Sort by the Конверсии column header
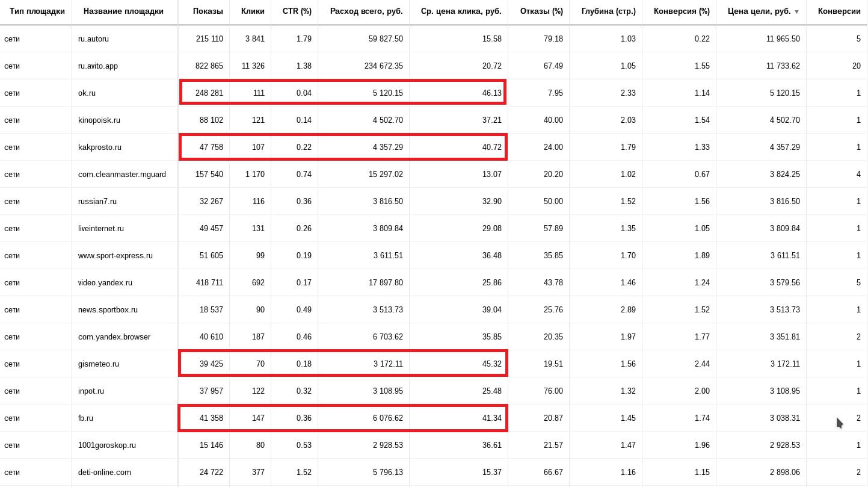Viewport: 868px width, 487px height. pos(839,11)
